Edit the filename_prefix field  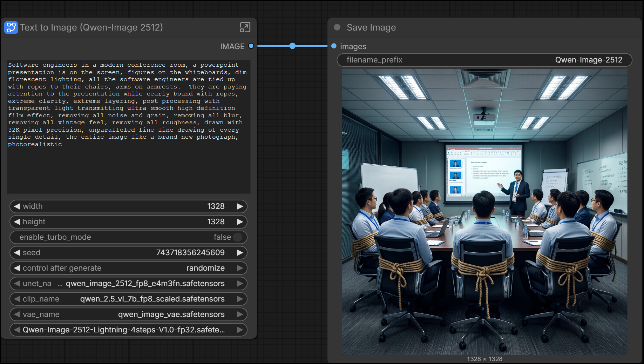tap(484, 60)
